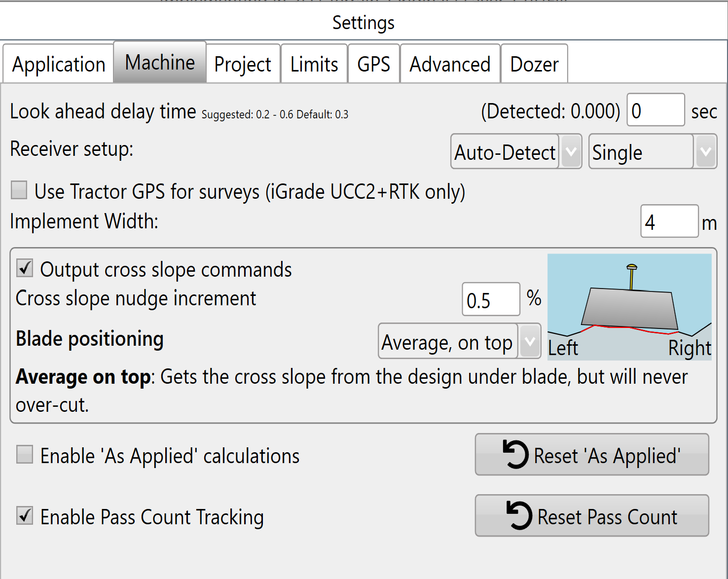The width and height of the screenshot is (728, 579).
Task: Click the cross slope nudge increment field
Action: tap(490, 299)
